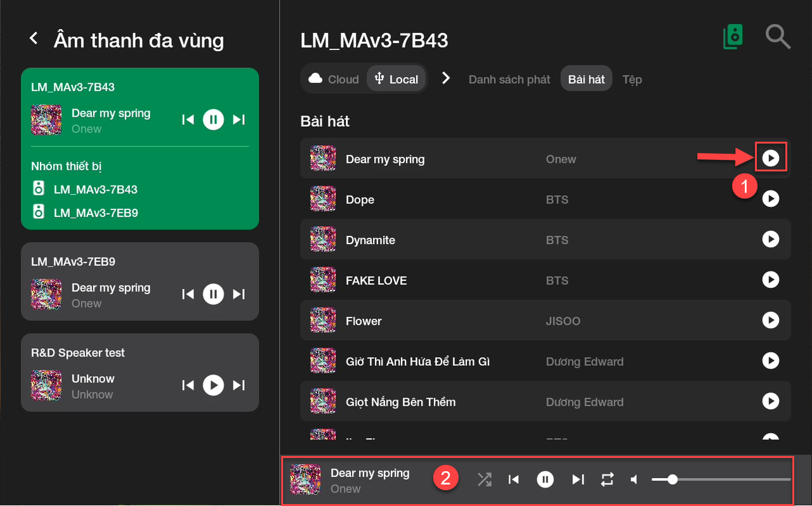812x506 pixels.
Task: Play the song Dope
Action: click(x=770, y=199)
